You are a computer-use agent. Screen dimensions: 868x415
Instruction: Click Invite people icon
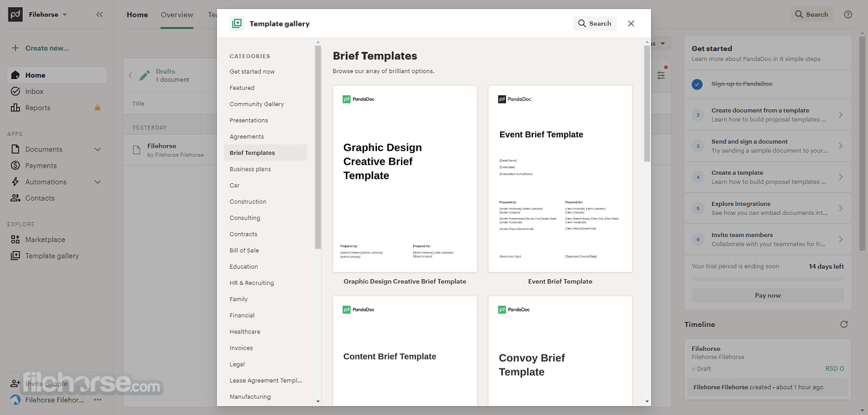click(16, 383)
